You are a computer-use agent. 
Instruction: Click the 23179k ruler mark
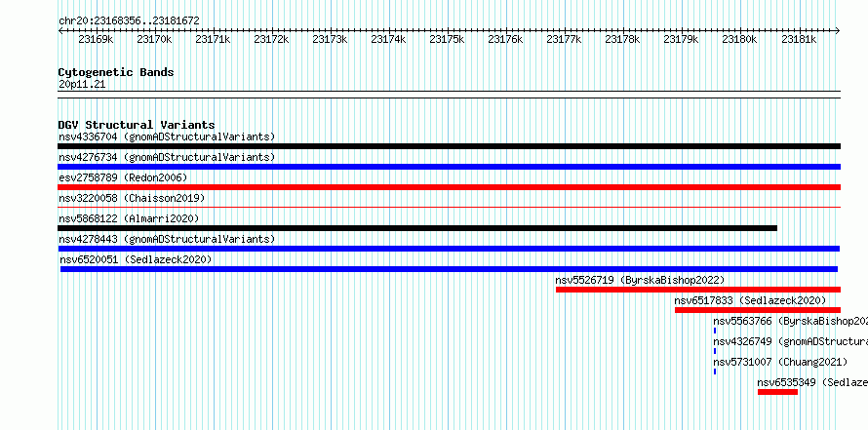(682, 39)
